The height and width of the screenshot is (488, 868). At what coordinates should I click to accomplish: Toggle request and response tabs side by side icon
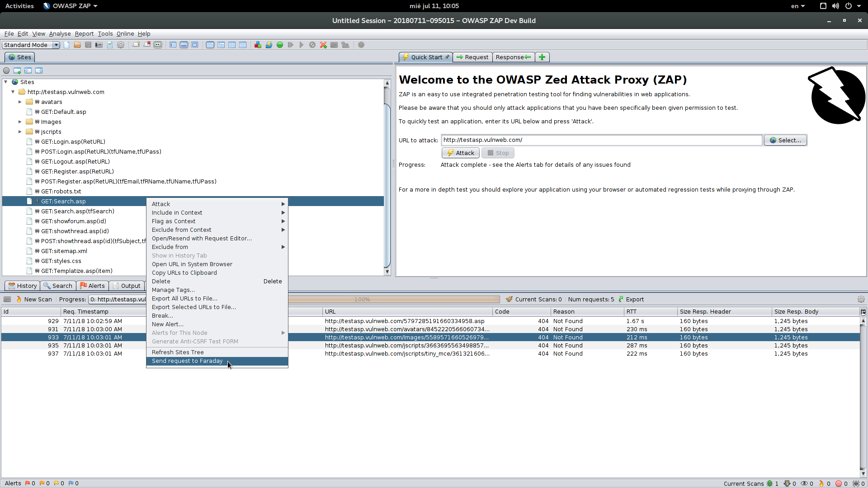coord(232,45)
